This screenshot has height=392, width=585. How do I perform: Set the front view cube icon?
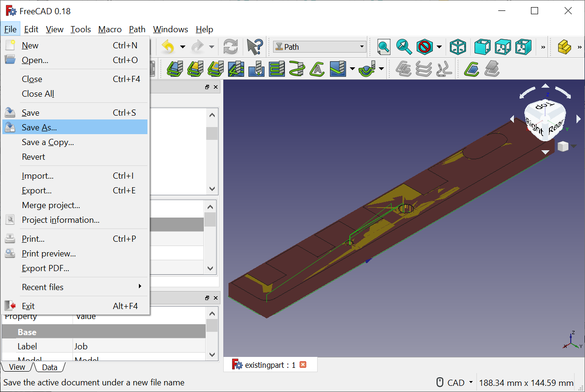[x=482, y=46]
